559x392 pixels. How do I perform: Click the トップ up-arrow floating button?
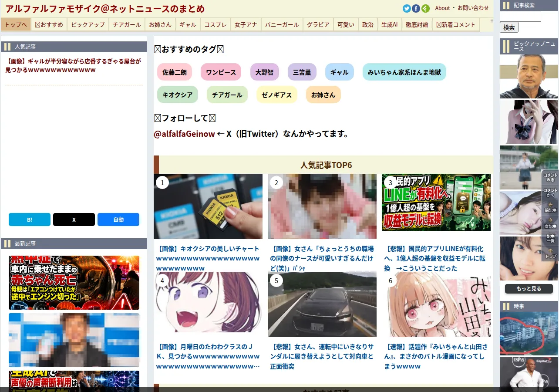click(550, 253)
